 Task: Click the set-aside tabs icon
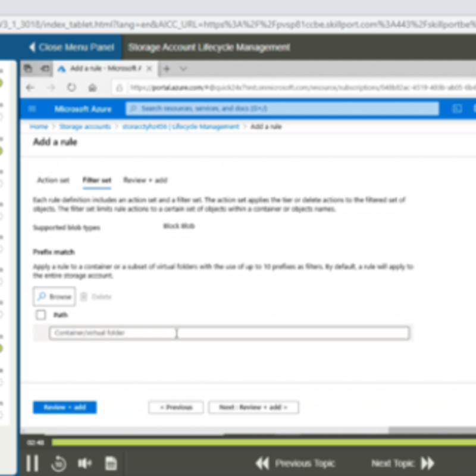45,68
